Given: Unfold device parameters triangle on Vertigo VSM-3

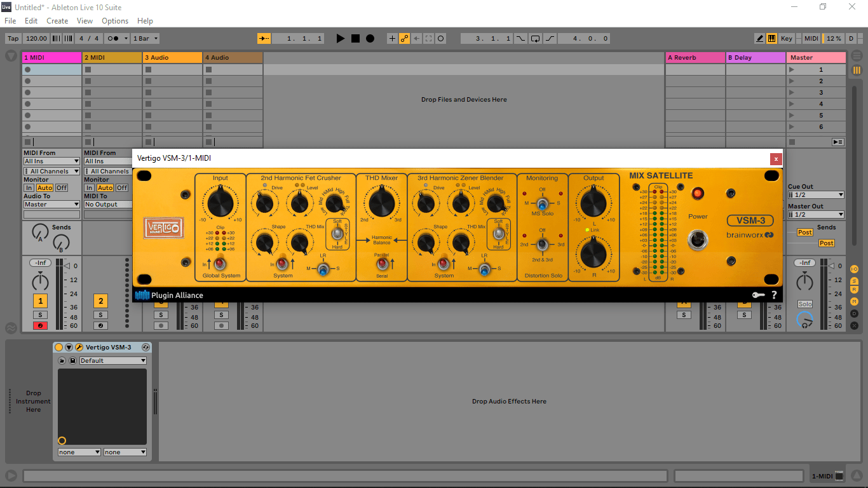Looking at the screenshot, I should [69, 348].
